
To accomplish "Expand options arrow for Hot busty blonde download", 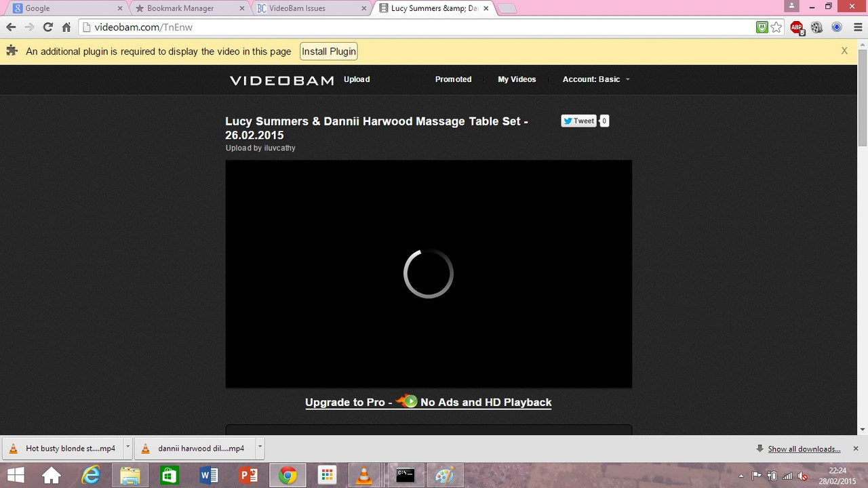I will (x=127, y=448).
